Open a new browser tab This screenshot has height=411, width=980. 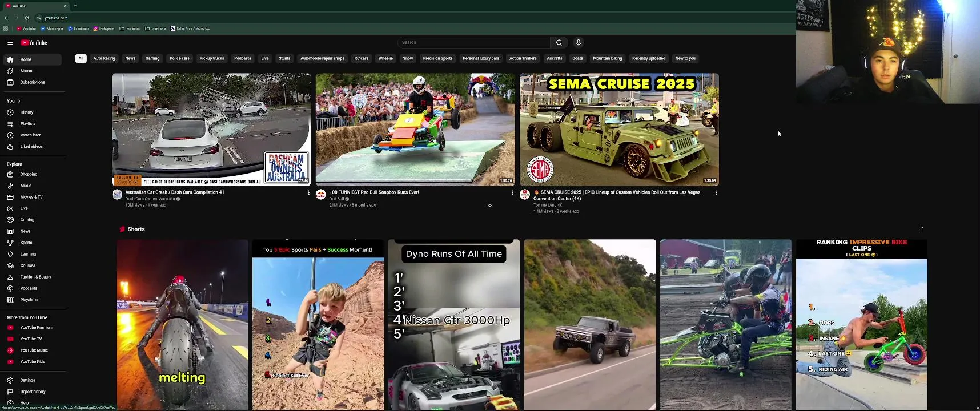click(75, 6)
